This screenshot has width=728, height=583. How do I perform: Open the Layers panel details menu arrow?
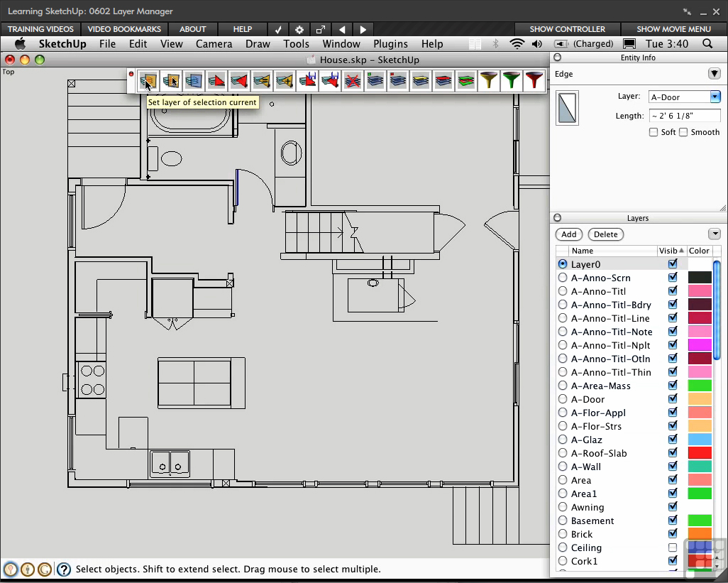point(715,234)
